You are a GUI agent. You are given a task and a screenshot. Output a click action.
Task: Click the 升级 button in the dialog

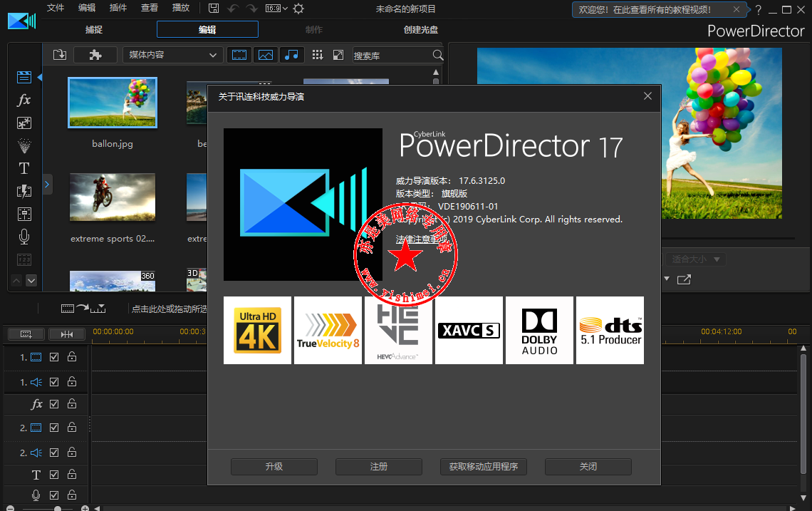coord(274,467)
